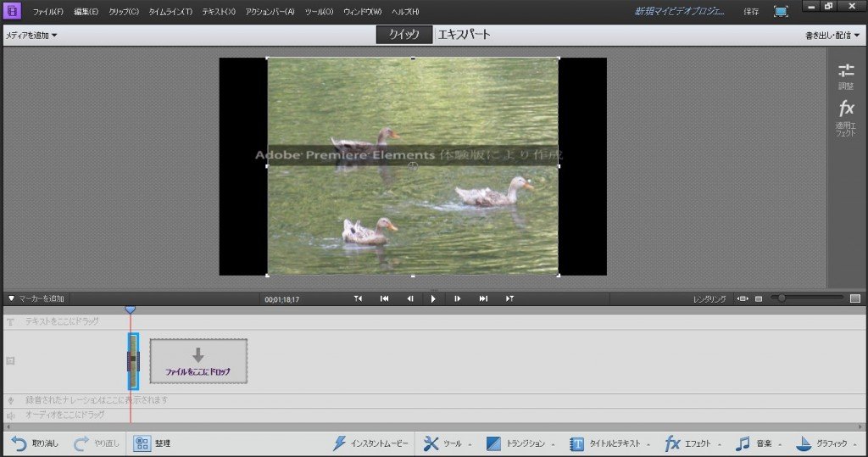Viewport: 868px width, 457px height.
Task: Open the タイトルとテキスト titles panel
Action: click(x=609, y=443)
